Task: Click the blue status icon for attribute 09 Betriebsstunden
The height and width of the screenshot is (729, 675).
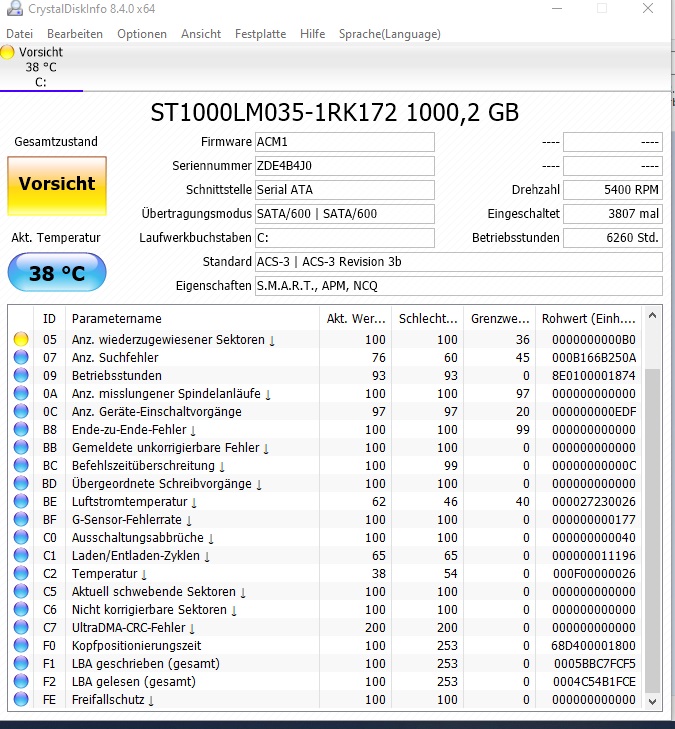Action: point(21,375)
